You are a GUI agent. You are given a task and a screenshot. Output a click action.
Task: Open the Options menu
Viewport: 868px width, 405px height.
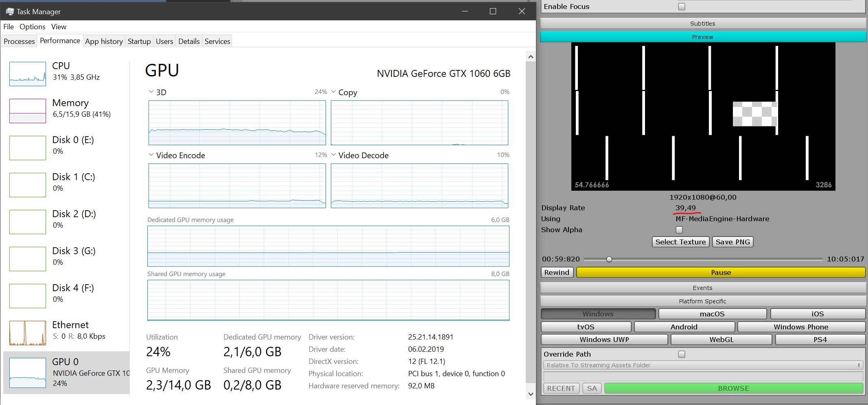(x=32, y=26)
